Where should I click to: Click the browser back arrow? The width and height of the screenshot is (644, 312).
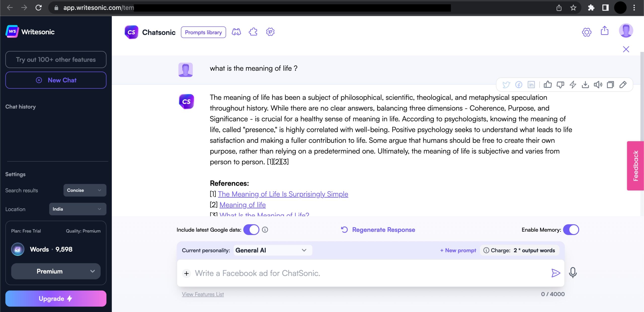[10, 8]
